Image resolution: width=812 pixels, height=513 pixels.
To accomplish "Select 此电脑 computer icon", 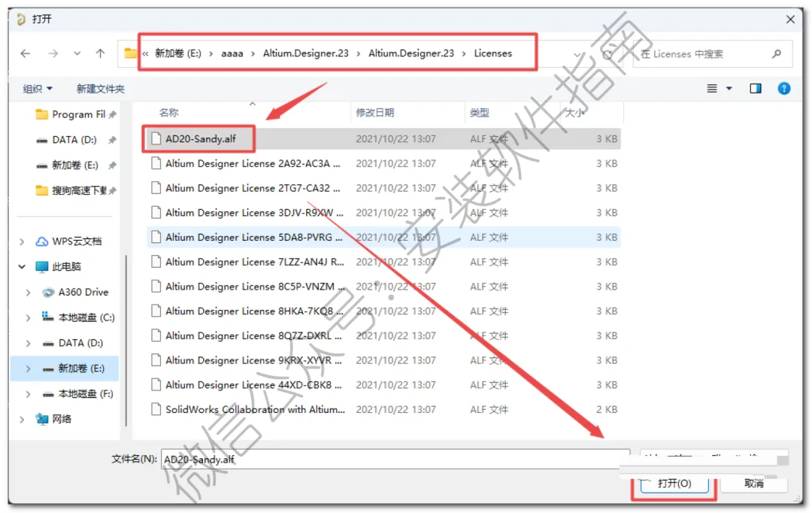I will click(42, 267).
